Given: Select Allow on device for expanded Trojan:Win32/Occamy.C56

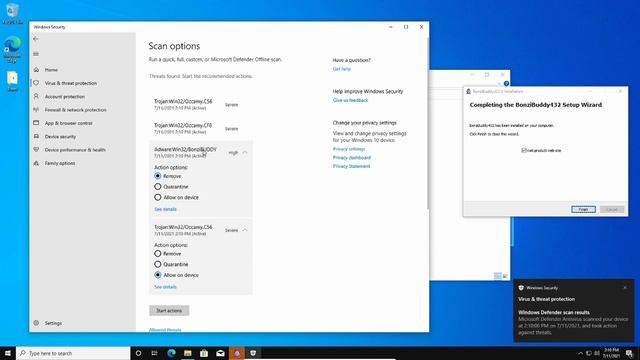Looking at the screenshot, I should (x=158, y=275).
